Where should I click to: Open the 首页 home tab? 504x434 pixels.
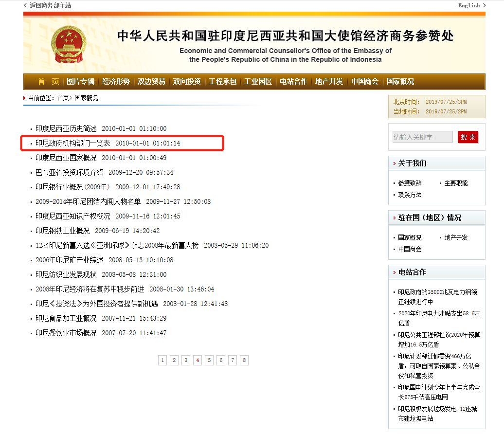pyautogui.click(x=49, y=81)
